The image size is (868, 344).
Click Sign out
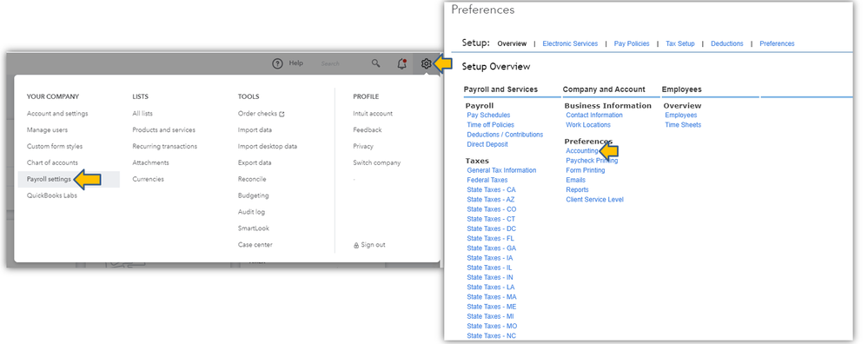[x=369, y=245]
